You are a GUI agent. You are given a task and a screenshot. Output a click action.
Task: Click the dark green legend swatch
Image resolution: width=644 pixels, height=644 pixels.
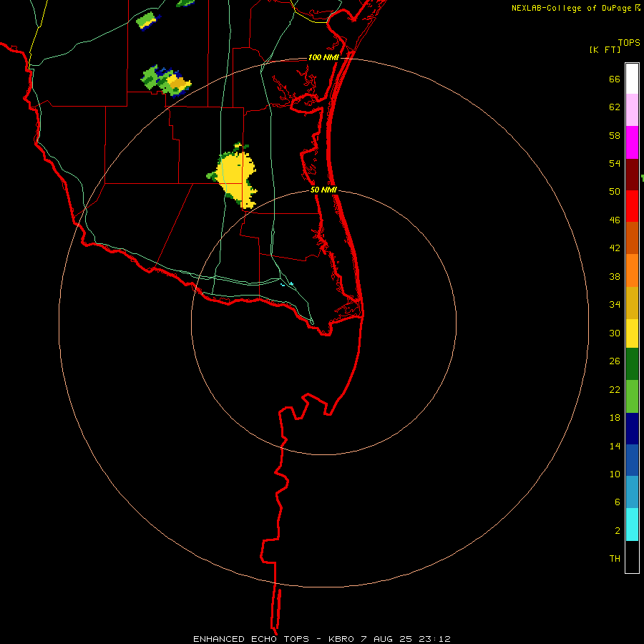(632, 364)
